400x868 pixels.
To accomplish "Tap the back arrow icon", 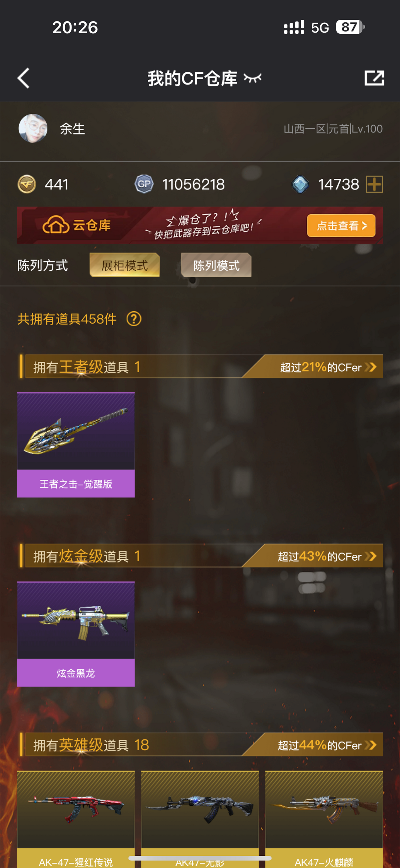I will click(x=23, y=78).
